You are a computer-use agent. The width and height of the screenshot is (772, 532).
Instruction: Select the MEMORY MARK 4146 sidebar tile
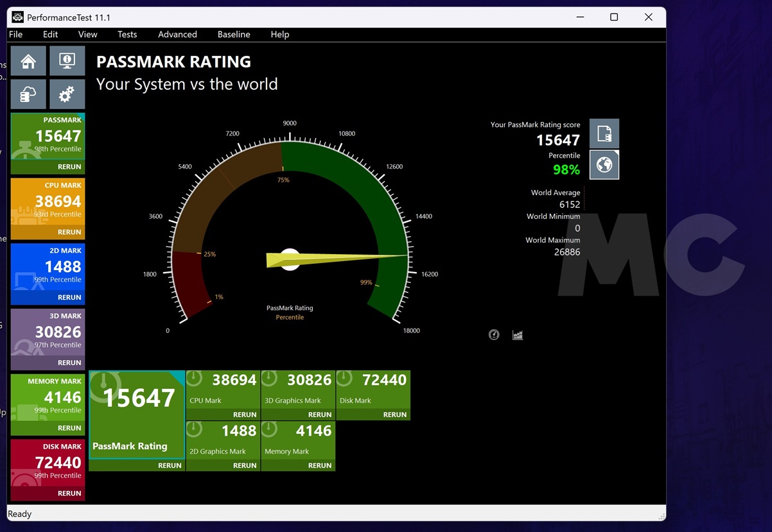(48, 397)
